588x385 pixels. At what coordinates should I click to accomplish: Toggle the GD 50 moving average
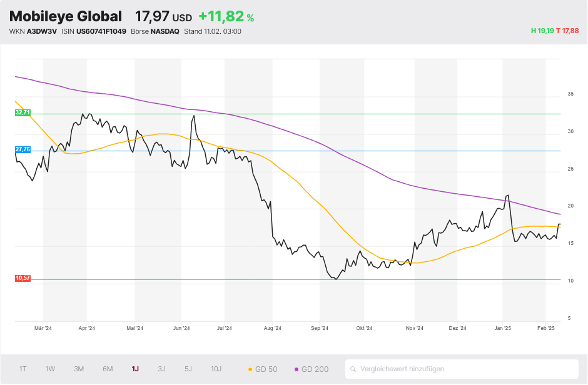pyautogui.click(x=263, y=369)
